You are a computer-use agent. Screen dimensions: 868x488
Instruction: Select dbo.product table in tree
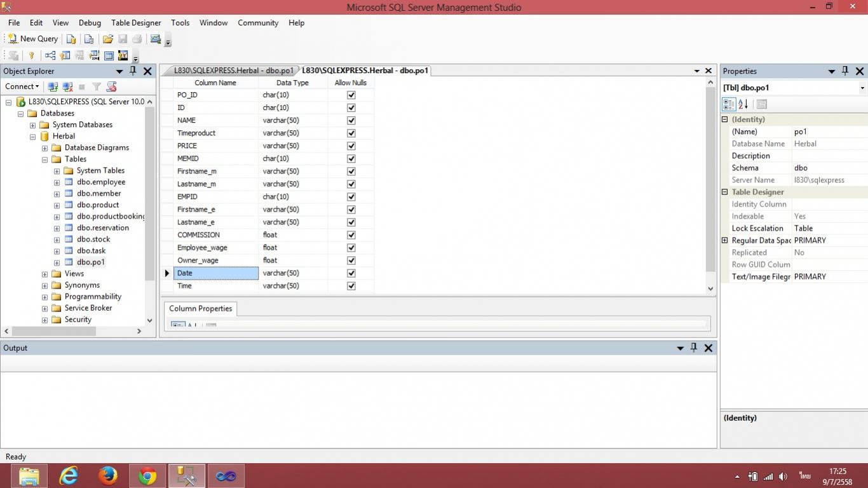[98, 205]
